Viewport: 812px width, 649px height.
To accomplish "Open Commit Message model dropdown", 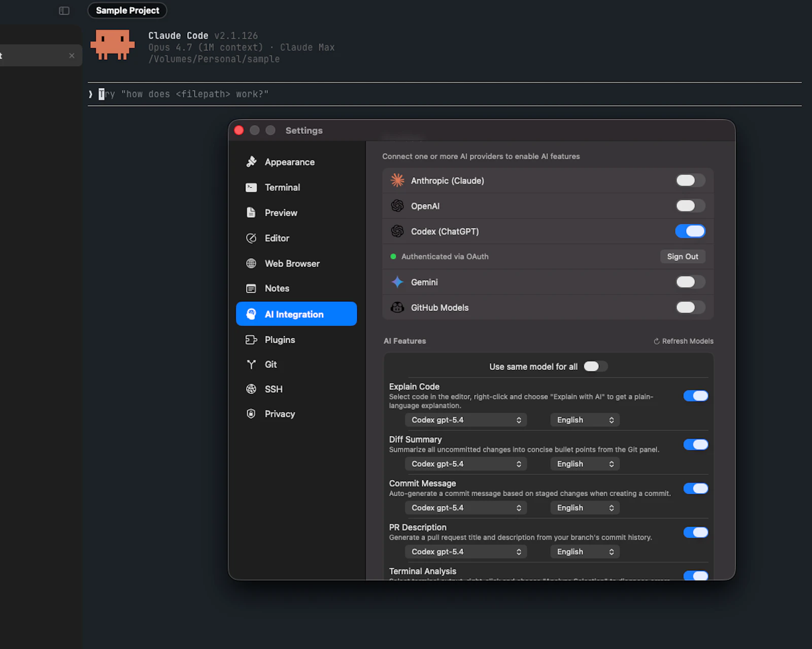I will (466, 507).
